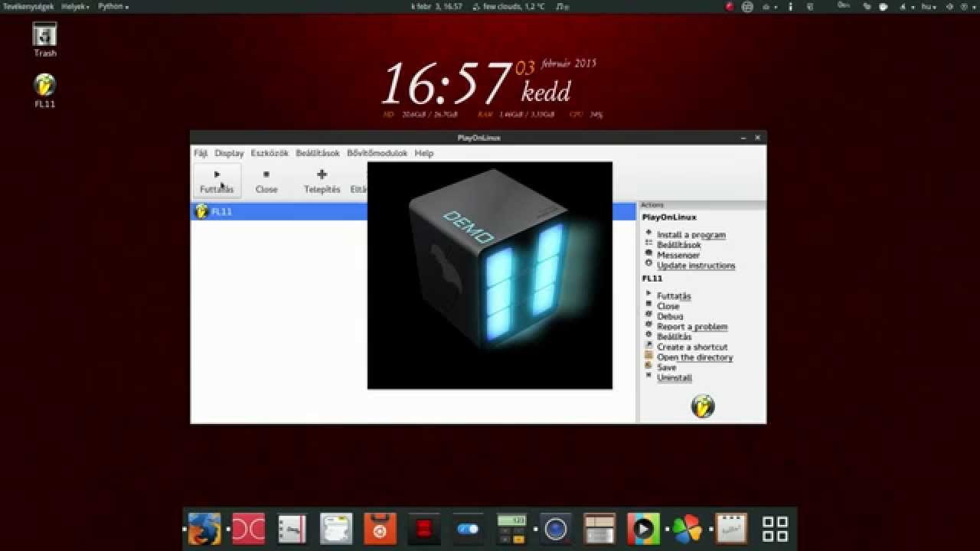Show all applications grid in dock
This screenshot has width=980, height=551.
coord(775,529)
